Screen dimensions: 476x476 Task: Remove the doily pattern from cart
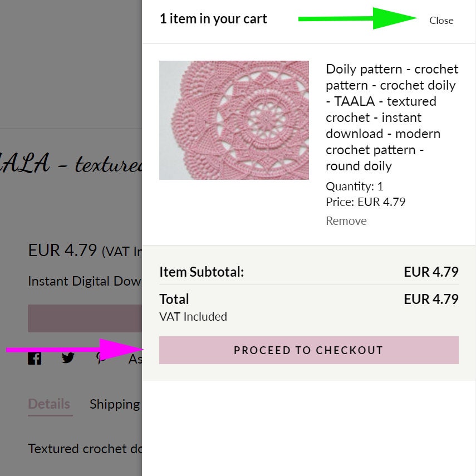click(x=346, y=220)
